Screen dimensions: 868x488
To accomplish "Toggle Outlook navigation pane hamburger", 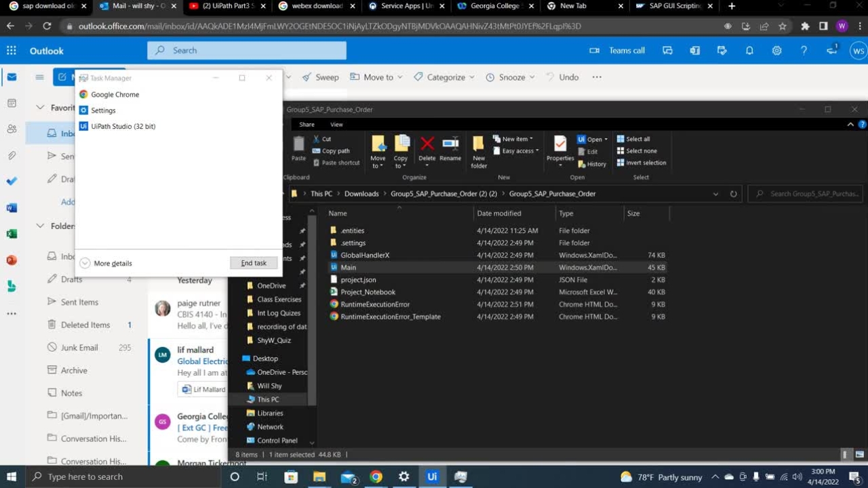I will pos(39,77).
